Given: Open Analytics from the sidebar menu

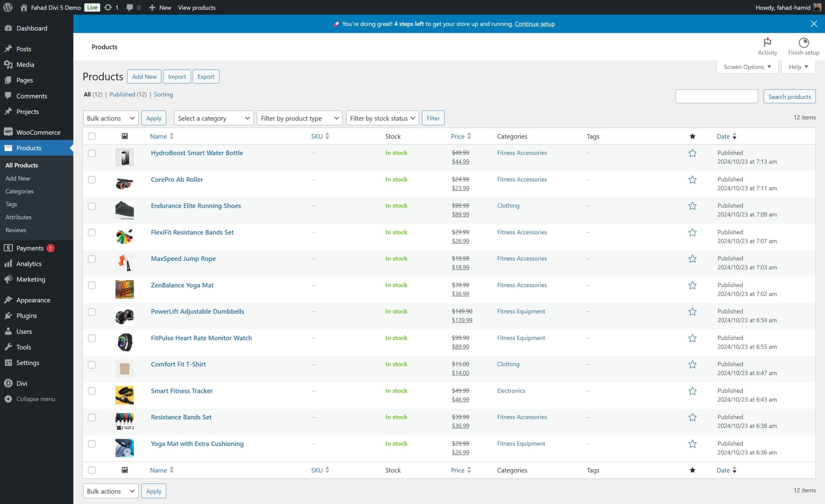Looking at the screenshot, I should click(28, 264).
